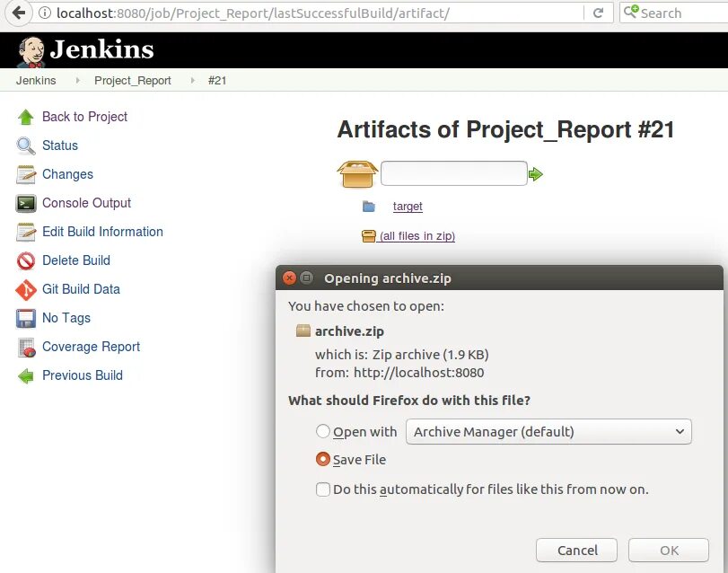Open the Status link in sidebar
This screenshot has width=728, height=573.
pos(60,145)
